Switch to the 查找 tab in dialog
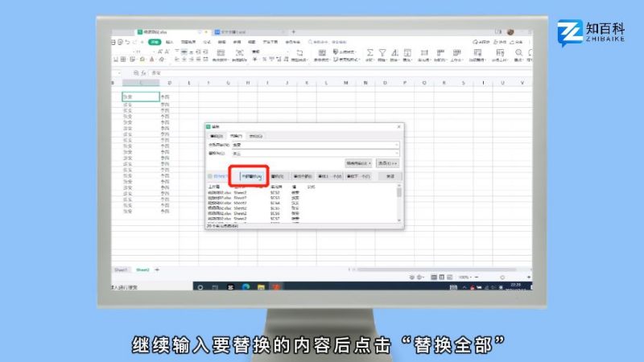The image size is (644, 362). point(216,136)
